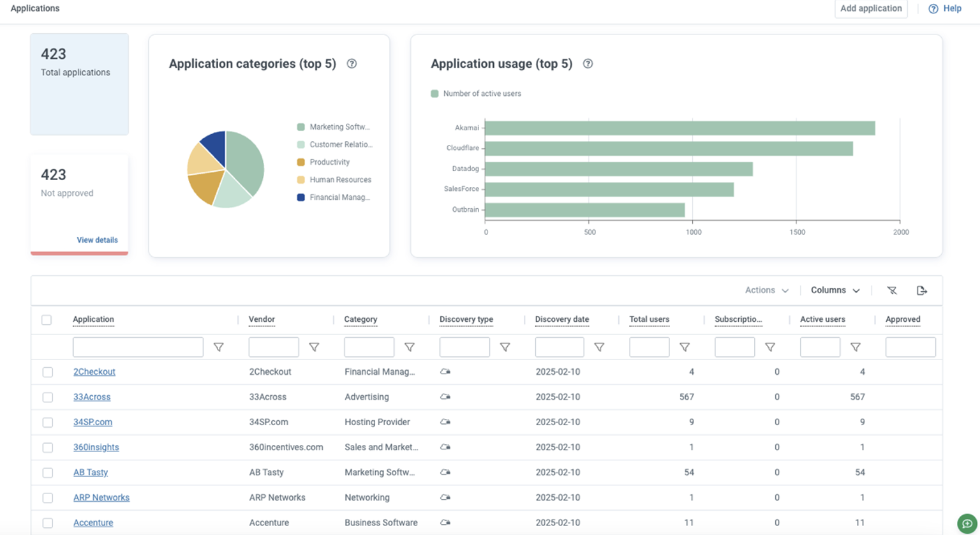
Task: Toggle select-all checkbox in table header
Action: click(x=47, y=320)
